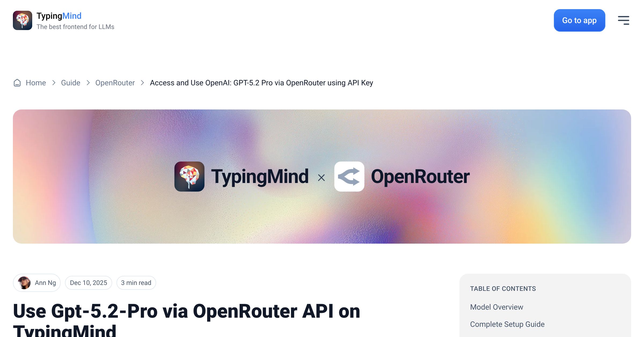
Task: Click the TypingMind site title
Action: pos(59,16)
